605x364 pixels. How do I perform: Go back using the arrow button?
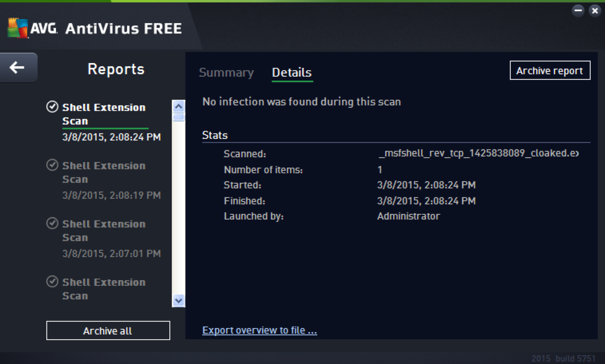(x=18, y=67)
